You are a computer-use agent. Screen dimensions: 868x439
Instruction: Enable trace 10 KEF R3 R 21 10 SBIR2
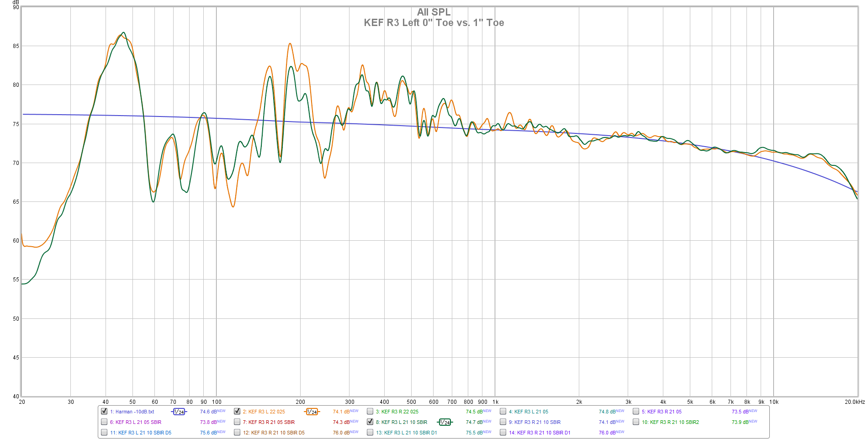tap(636, 422)
